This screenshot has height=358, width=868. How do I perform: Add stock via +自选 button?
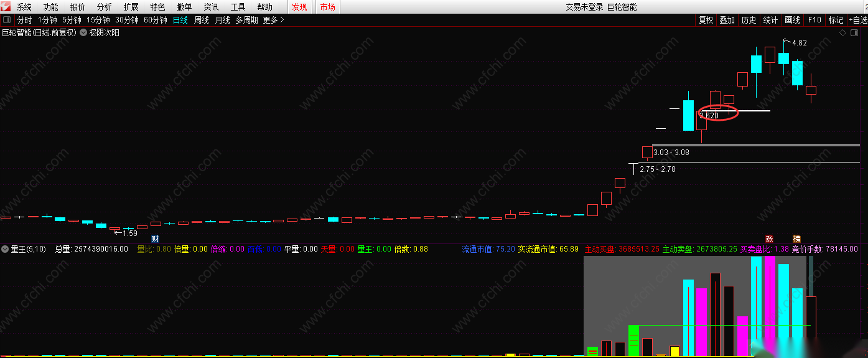coord(858,20)
